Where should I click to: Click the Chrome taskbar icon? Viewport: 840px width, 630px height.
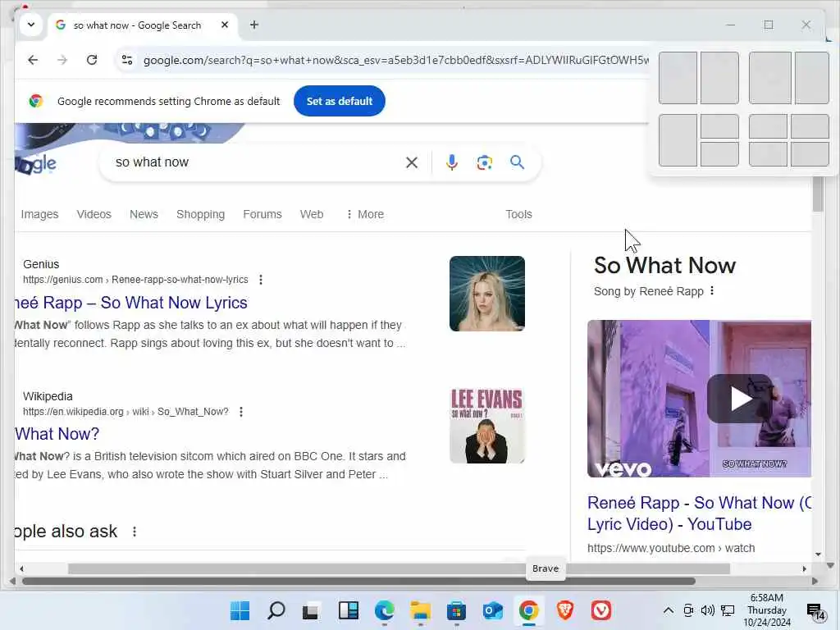(x=529, y=610)
